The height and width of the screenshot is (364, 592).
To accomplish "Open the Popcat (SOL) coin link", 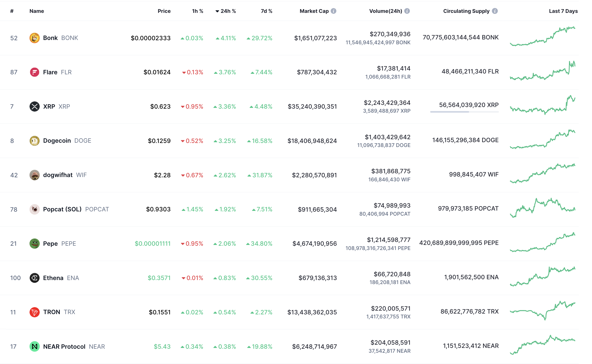I will 62,209.
